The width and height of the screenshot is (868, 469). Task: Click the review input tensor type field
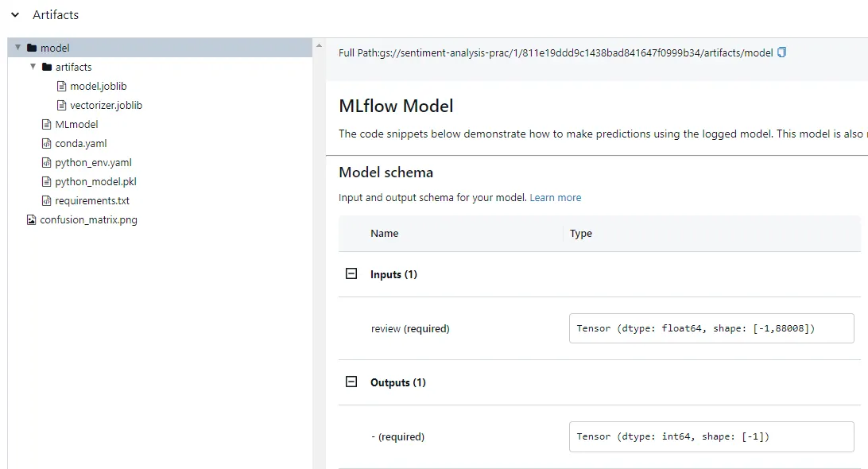coord(711,328)
